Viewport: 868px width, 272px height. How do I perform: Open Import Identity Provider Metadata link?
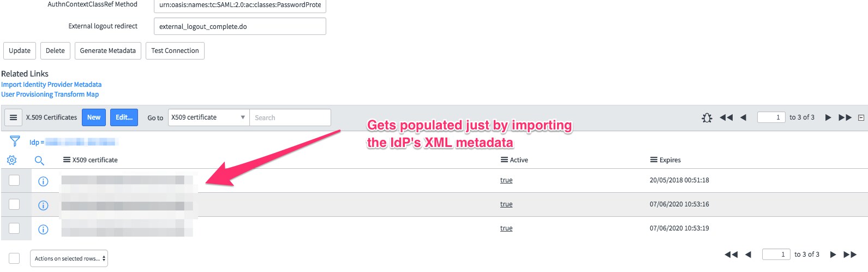click(x=51, y=85)
